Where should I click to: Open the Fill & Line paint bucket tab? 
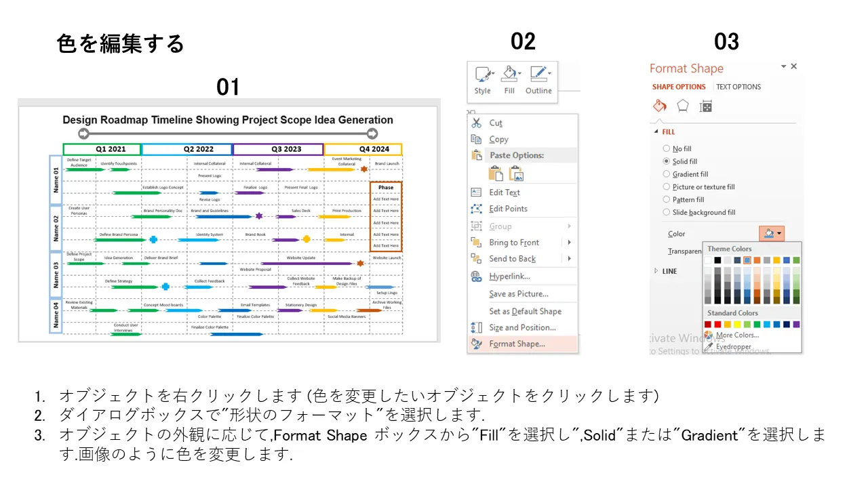pos(660,106)
